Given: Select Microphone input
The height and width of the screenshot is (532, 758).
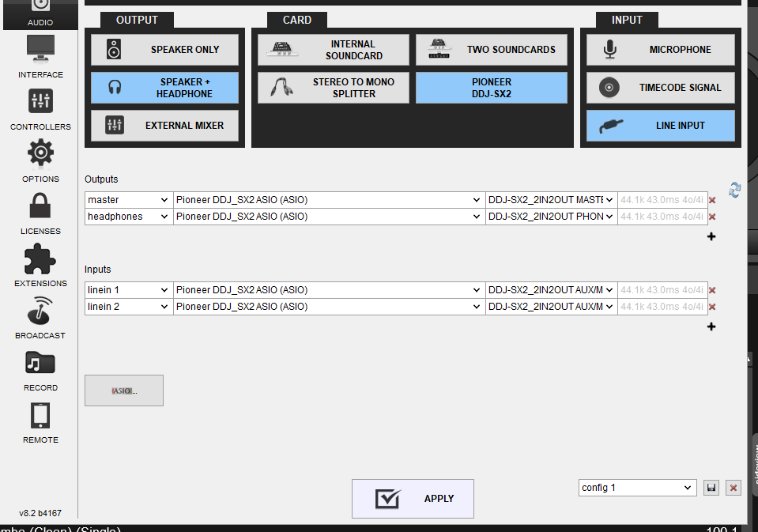Looking at the screenshot, I should click(x=660, y=49).
